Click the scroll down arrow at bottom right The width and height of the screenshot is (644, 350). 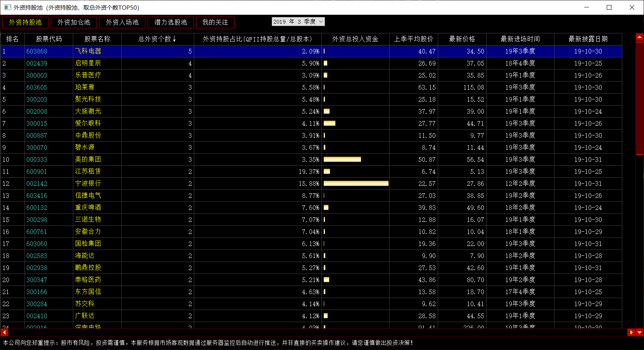(x=639, y=333)
